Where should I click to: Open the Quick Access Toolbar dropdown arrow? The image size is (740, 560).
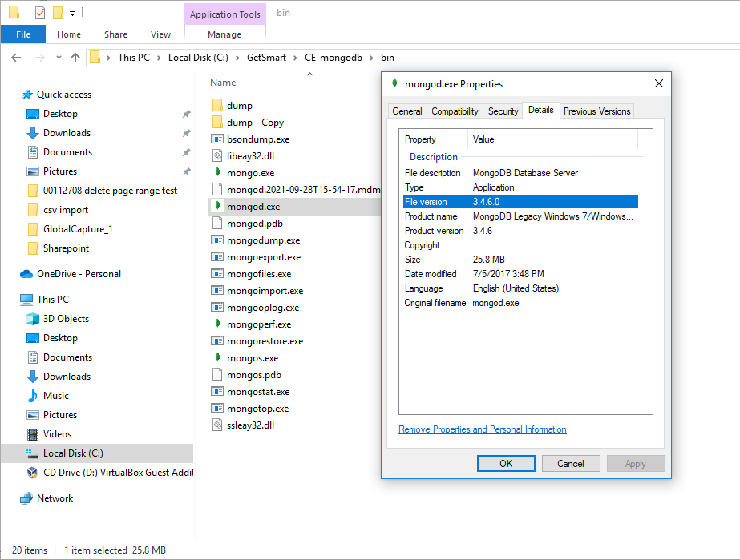[73, 14]
